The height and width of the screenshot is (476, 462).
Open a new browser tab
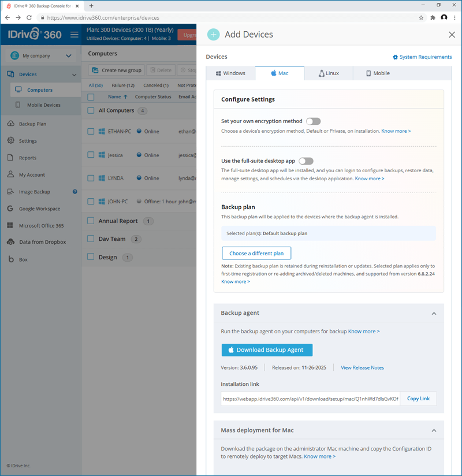point(91,5)
